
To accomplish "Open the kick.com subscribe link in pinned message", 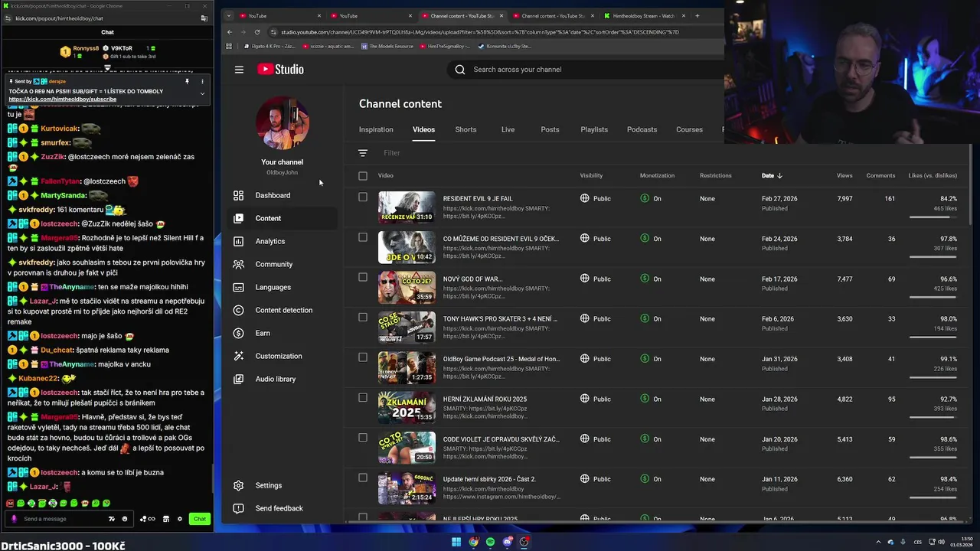I will click(x=63, y=99).
